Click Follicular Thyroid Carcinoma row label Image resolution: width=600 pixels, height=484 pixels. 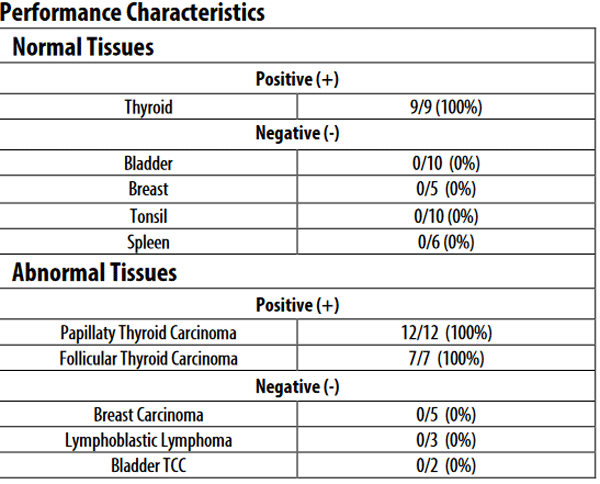[148, 358]
